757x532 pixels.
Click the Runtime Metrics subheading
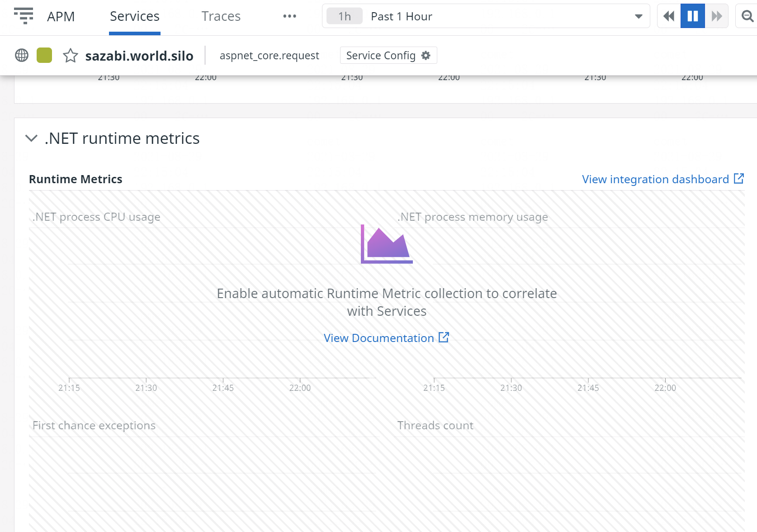pyautogui.click(x=76, y=179)
